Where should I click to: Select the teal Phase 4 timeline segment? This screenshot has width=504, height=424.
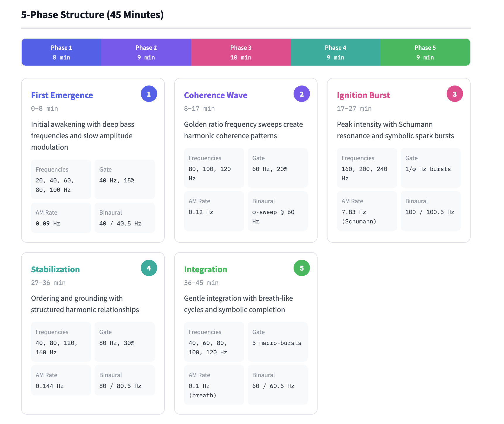(x=335, y=52)
